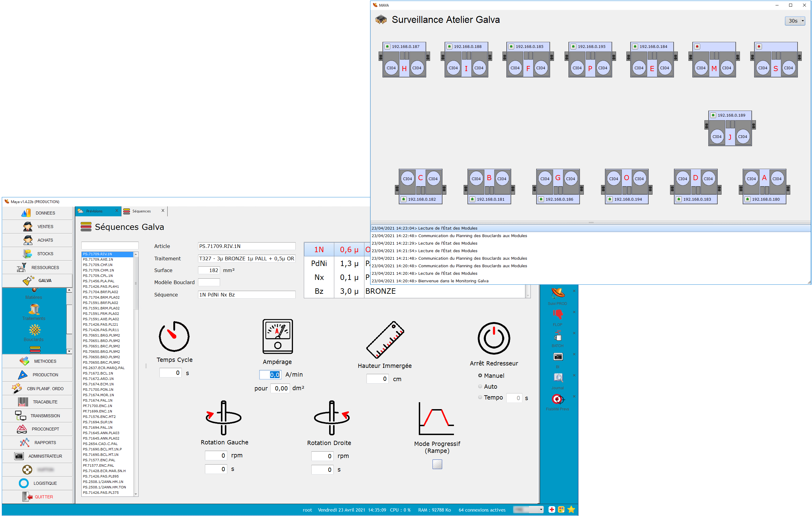
Task: Click the Mode Progressif ramp graph icon
Action: tap(436, 418)
